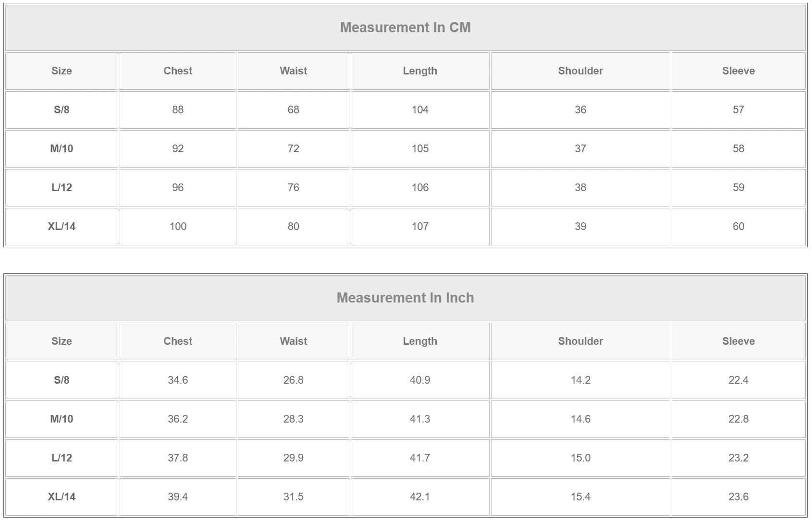Select the XL/14 size label in Inch table

62,497
